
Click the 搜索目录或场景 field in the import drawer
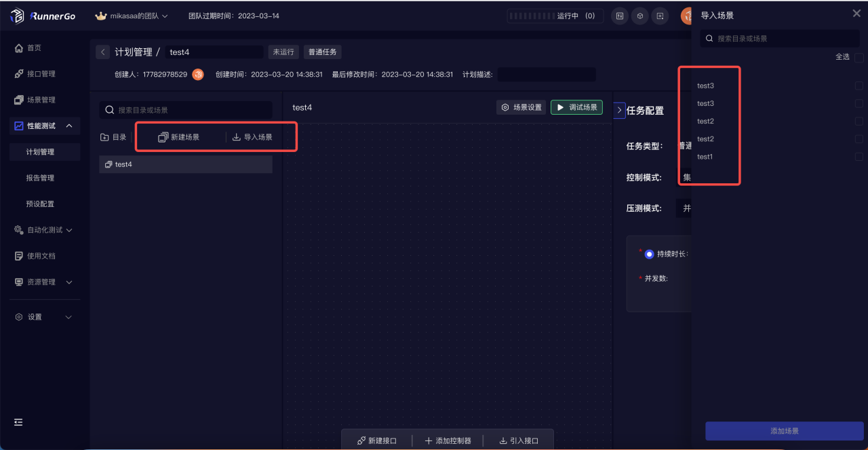(780, 39)
